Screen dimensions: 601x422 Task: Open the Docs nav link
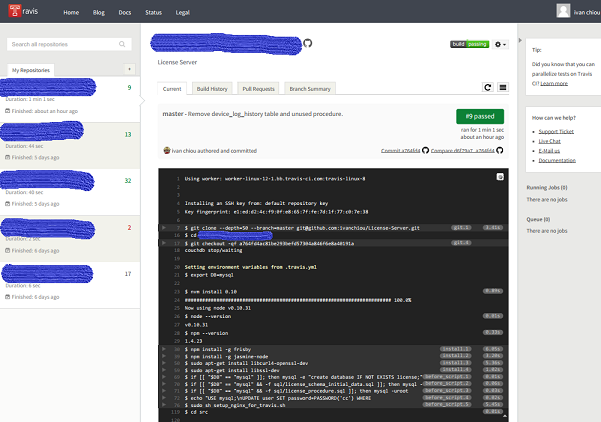point(125,12)
